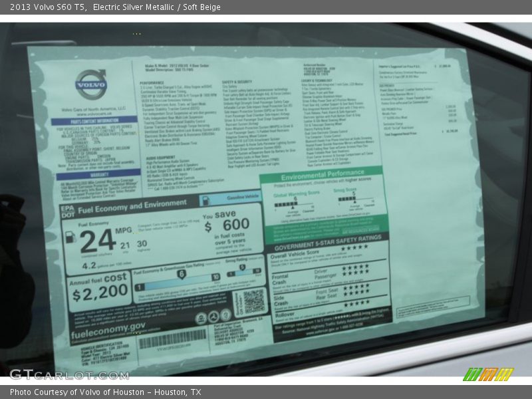Click the 'You save $600' amount
Screen dimensions: 532x399
227,225
